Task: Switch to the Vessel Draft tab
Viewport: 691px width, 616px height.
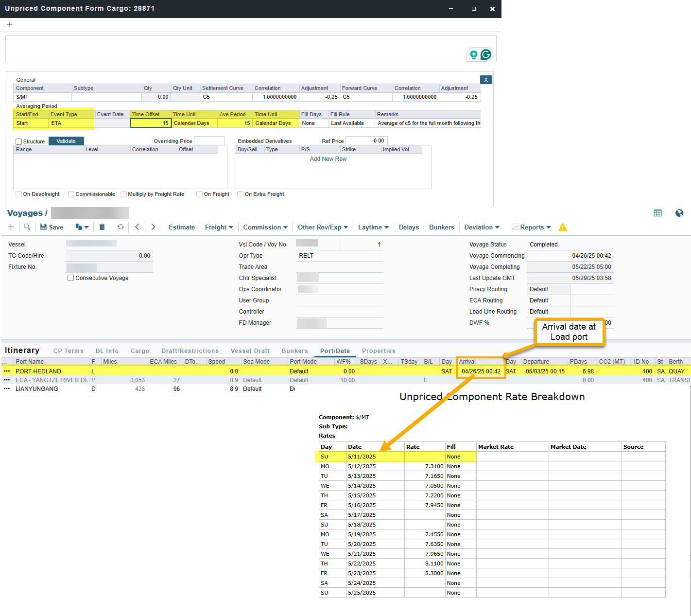Action: pos(250,351)
